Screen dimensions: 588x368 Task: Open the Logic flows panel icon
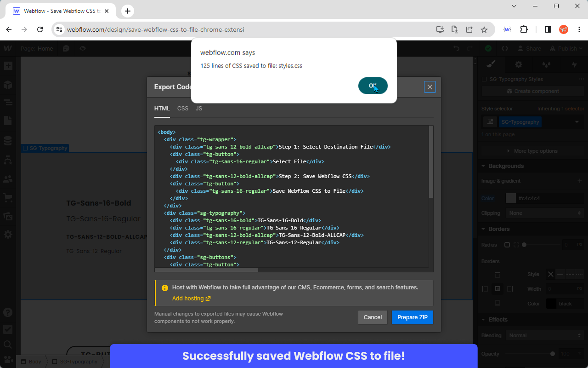coord(8,160)
